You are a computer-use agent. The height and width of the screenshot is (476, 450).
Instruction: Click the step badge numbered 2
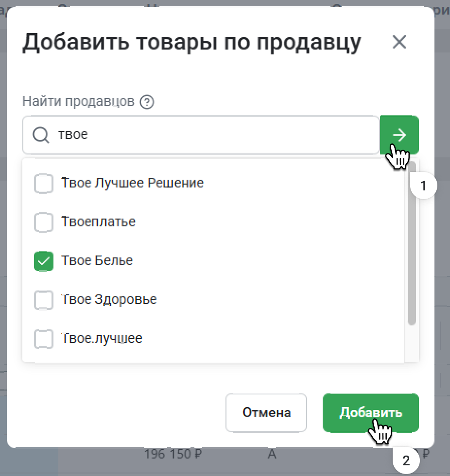(x=406, y=460)
